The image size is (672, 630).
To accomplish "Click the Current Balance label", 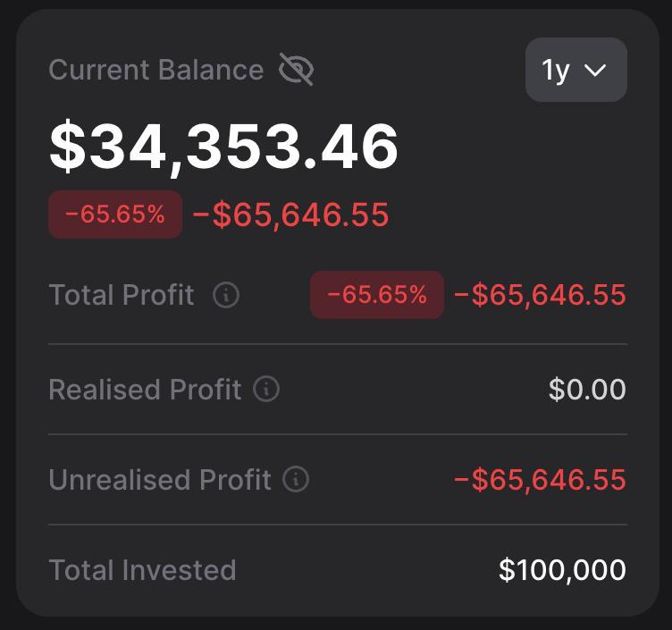I will click(156, 70).
